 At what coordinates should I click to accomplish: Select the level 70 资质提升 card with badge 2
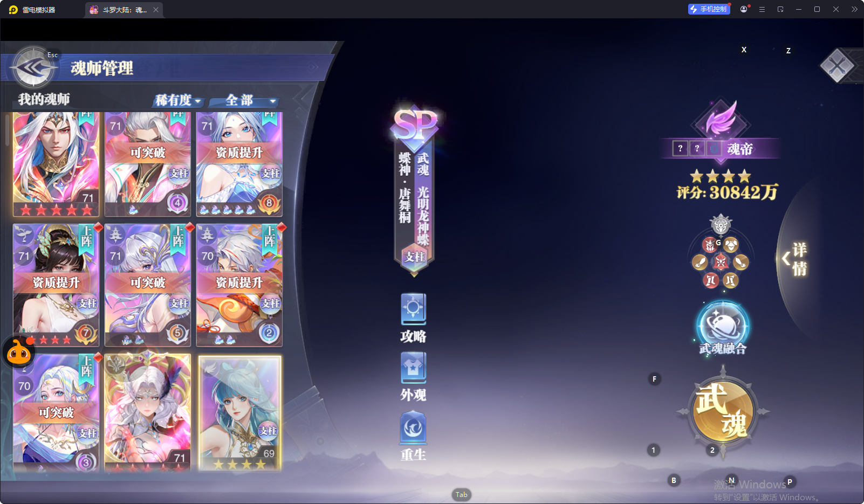(x=239, y=285)
